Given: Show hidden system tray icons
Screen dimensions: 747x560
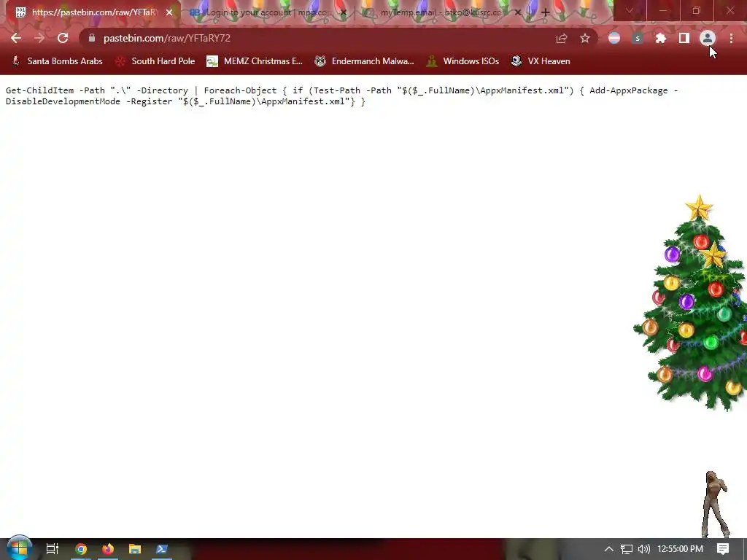Looking at the screenshot, I should [x=609, y=549].
